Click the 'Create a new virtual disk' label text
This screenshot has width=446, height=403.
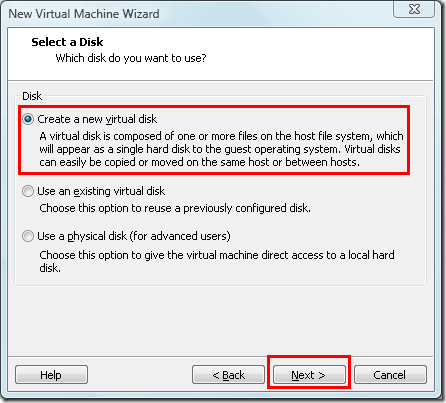[x=97, y=119]
